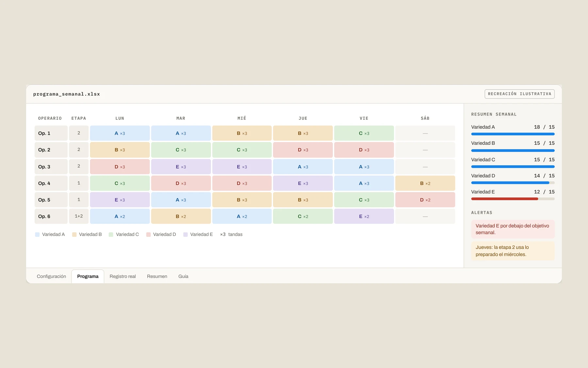This screenshot has height=368, width=588.
Task: Click the Variedad C 15 / 15 value
Action: point(544,160)
